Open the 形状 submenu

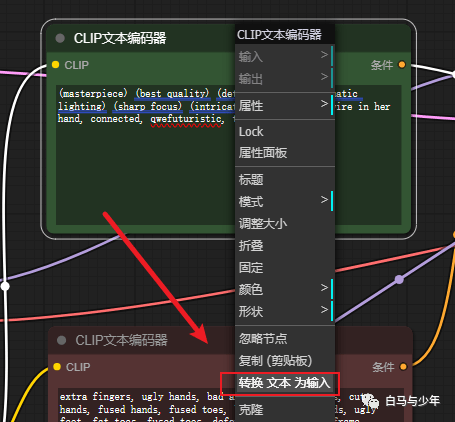285,311
